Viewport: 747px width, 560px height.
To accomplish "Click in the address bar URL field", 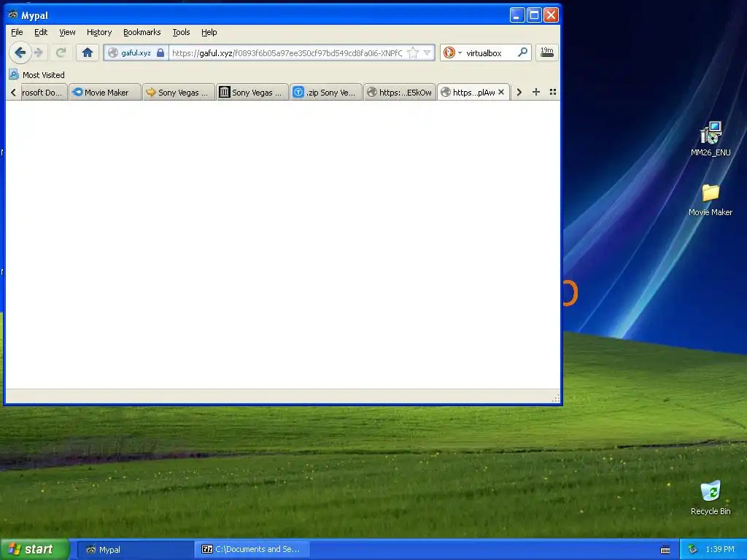I will click(287, 52).
